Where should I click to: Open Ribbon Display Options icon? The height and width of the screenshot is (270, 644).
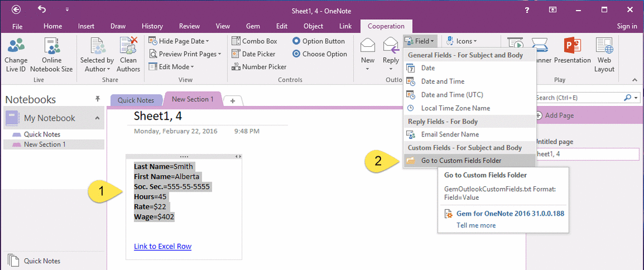[x=553, y=9]
